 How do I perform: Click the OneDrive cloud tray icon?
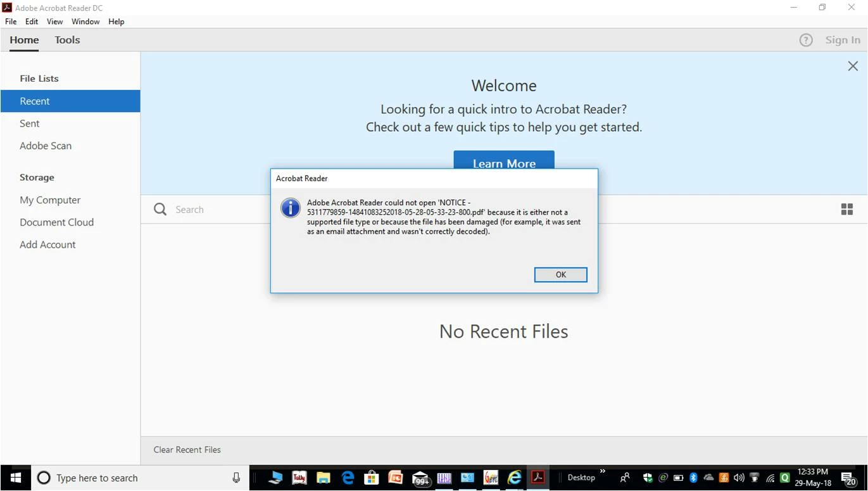(708, 478)
